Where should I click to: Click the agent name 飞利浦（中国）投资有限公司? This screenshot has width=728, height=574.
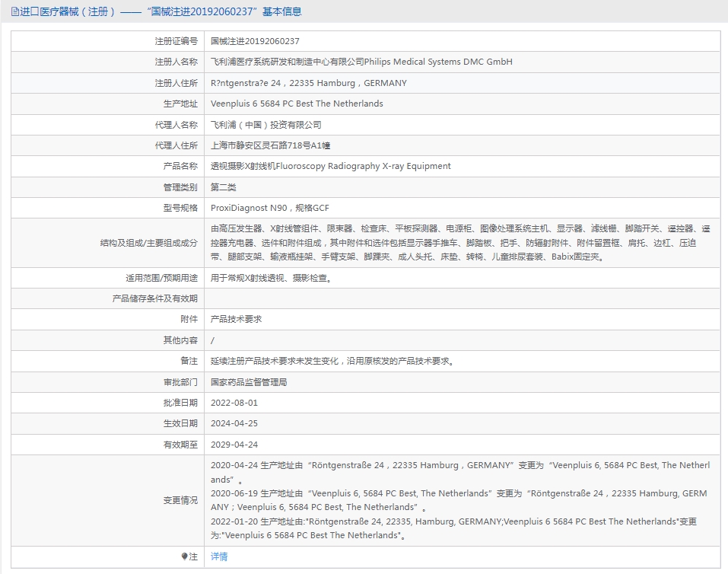[266, 125]
